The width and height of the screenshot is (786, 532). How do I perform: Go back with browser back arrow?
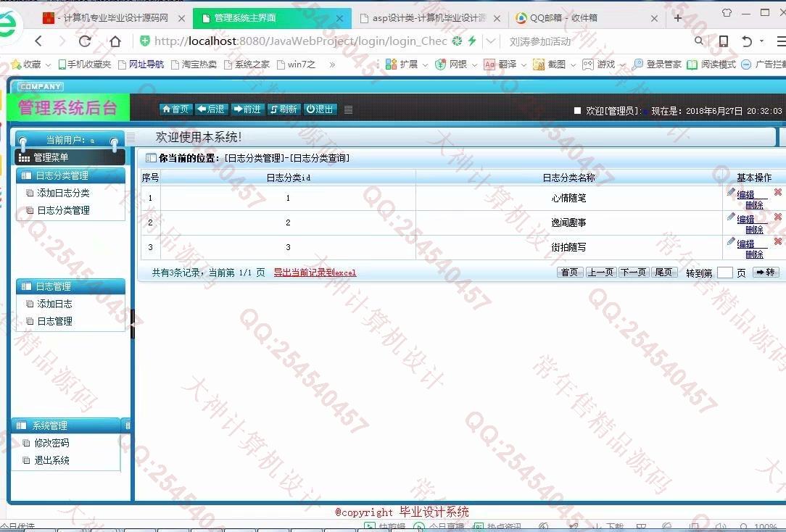click(38, 41)
